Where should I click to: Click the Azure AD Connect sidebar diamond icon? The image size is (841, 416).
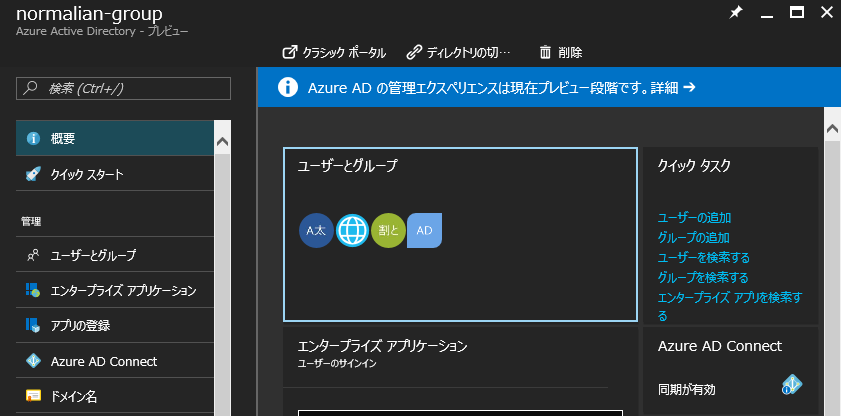(33, 361)
